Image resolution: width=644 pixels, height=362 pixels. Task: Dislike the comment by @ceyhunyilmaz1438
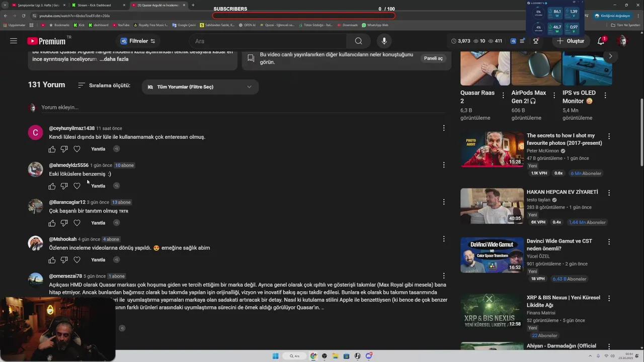point(64,149)
